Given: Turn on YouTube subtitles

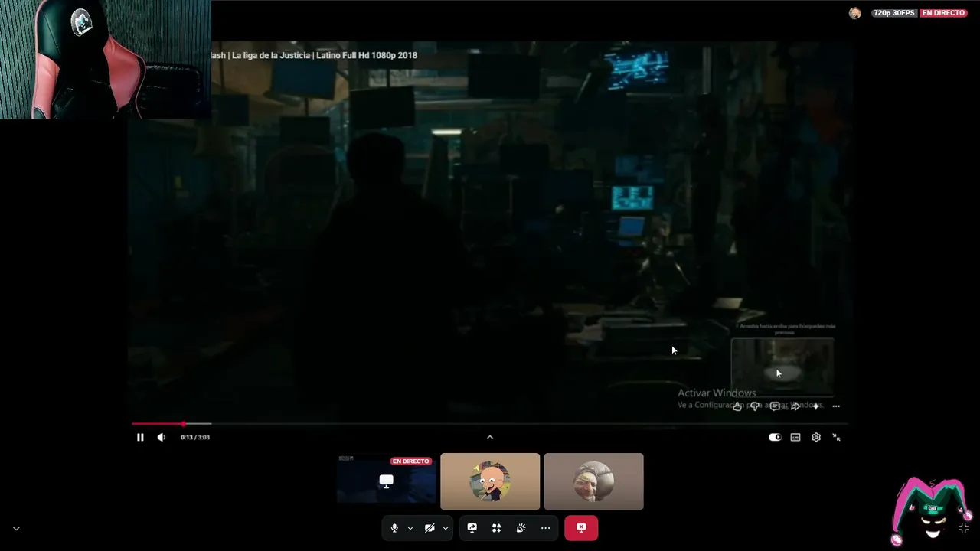Looking at the screenshot, I should 795,437.
